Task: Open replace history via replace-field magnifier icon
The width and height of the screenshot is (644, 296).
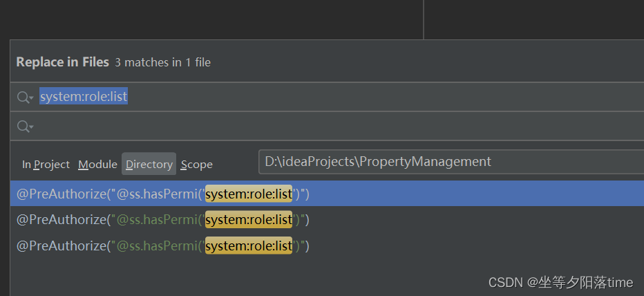Action: point(25,126)
